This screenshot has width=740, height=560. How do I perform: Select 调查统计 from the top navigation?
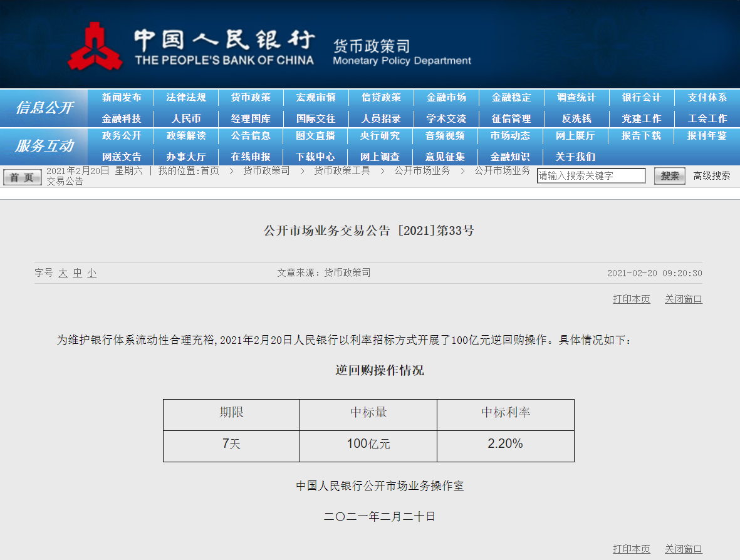pos(576,98)
